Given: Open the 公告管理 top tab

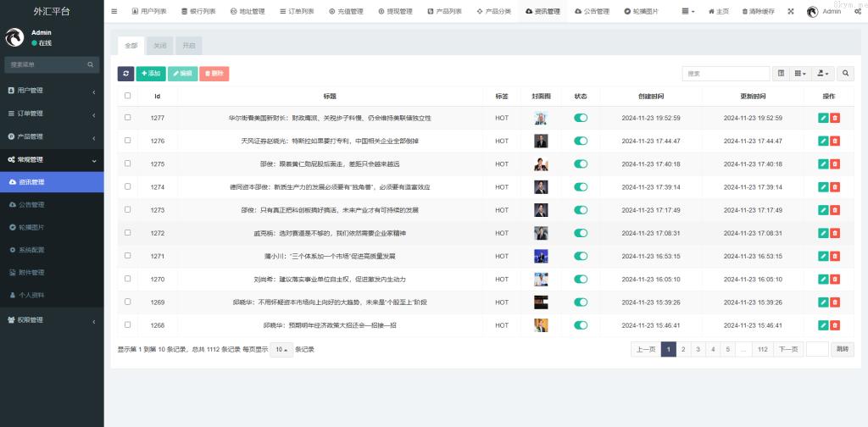Looking at the screenshot, I should tap(592, 12).
